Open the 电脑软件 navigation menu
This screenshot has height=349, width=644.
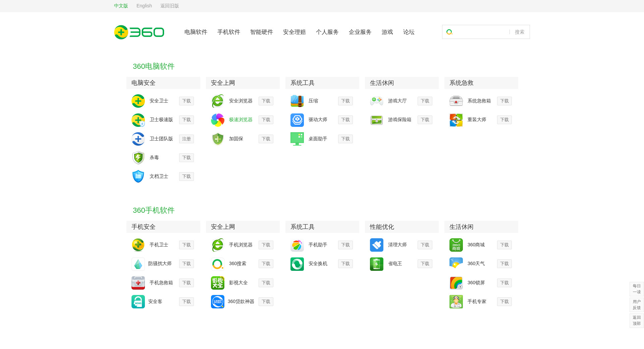point(196,32)
